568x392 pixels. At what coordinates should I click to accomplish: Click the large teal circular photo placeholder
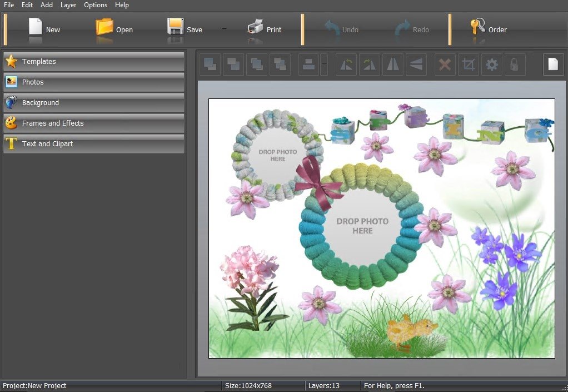(x=362, y=226)
